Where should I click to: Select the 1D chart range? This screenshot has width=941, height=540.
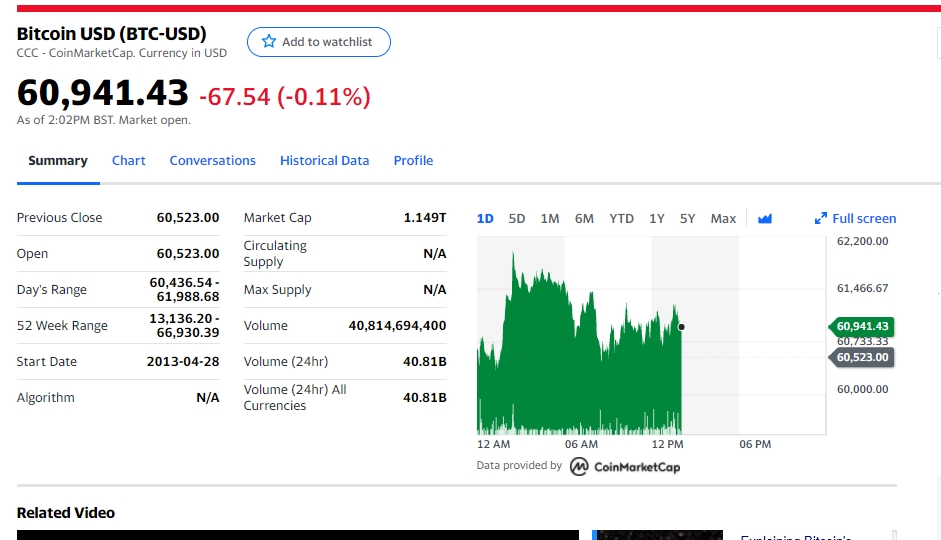click(x=485, y=218)
